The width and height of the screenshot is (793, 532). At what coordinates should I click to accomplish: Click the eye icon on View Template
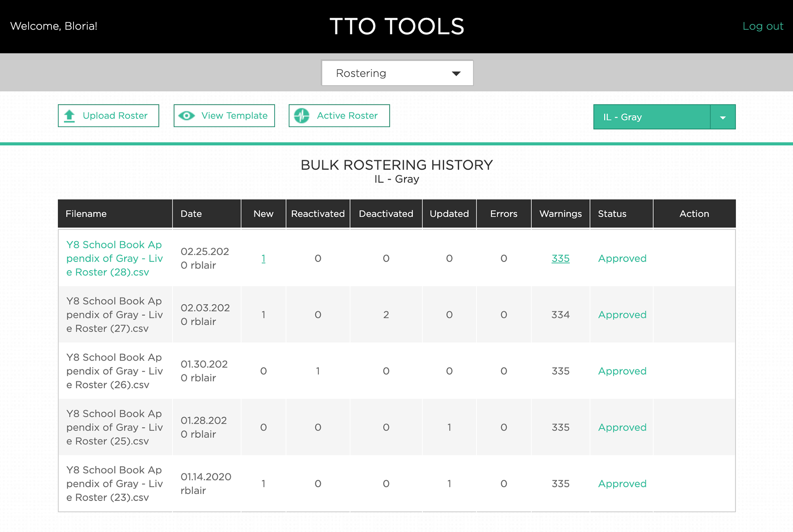187,116
